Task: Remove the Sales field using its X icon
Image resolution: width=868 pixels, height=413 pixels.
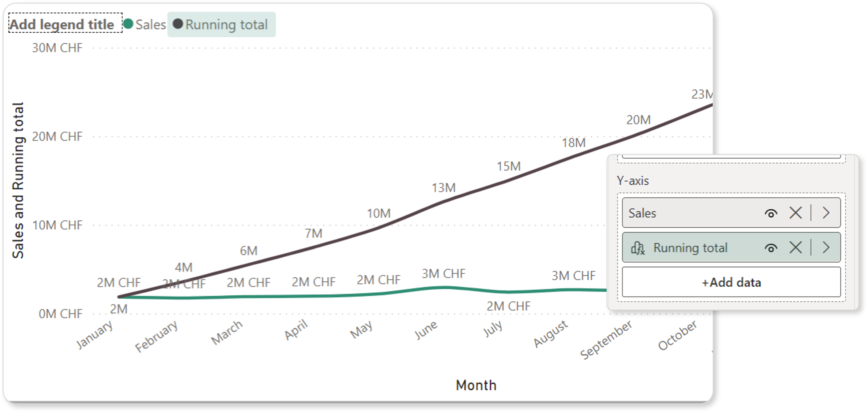Action: 796,213
